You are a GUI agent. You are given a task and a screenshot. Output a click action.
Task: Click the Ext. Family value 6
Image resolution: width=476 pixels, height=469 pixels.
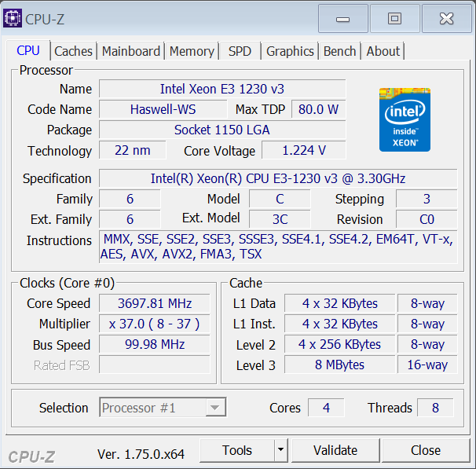point(130,219)
